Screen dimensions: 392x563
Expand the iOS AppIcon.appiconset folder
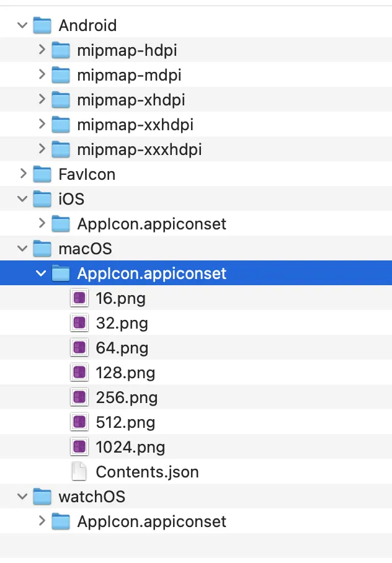tap(42, 224)
